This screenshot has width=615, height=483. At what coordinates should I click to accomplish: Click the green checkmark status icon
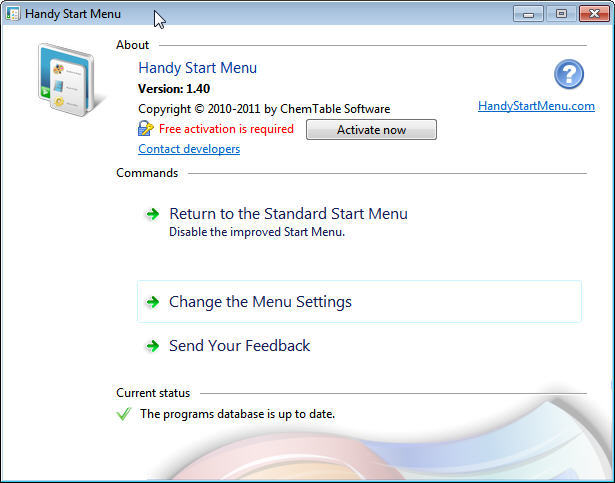tap(124, 414)
